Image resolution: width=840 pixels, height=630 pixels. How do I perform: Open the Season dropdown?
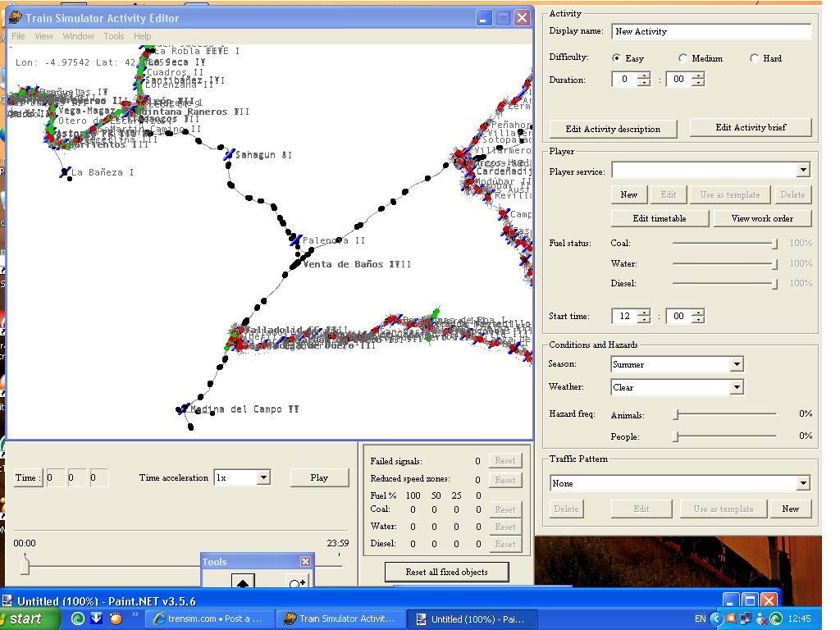point(736,364)
